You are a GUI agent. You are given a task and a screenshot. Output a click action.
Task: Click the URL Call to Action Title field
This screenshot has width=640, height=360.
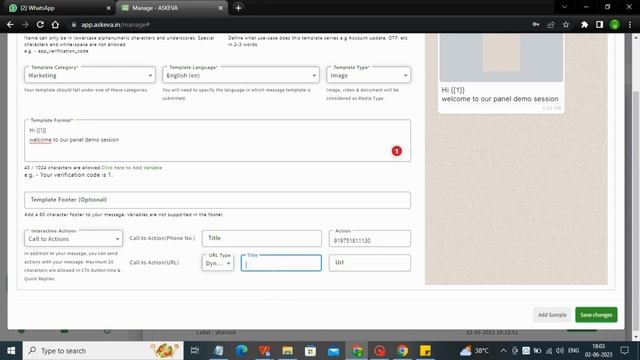pos(281,263)
